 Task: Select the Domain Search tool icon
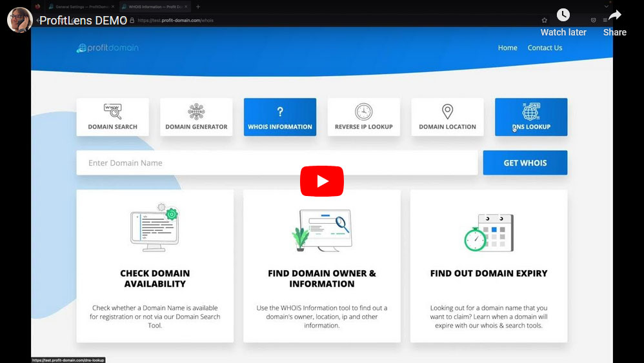(x=112, y=112)
